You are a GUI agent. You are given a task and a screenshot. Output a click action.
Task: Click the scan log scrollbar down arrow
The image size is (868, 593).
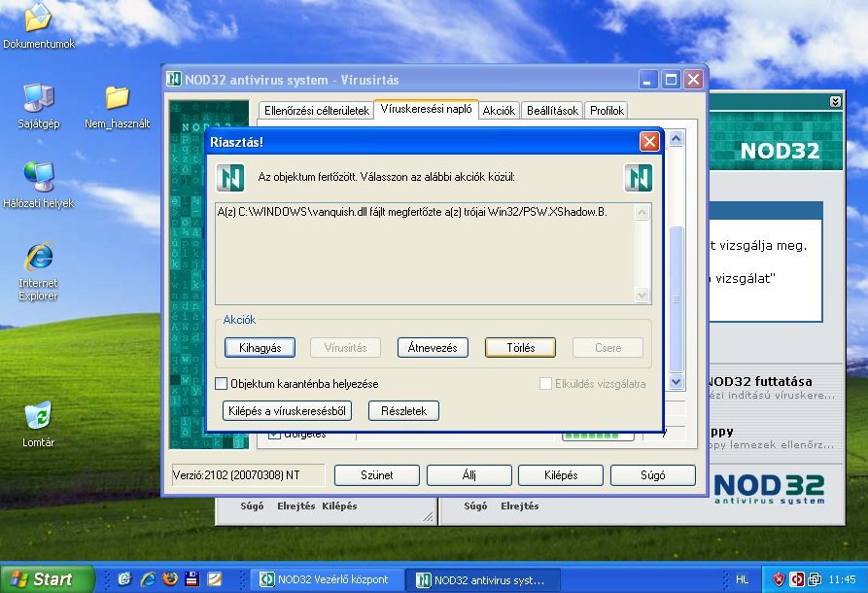676,381
